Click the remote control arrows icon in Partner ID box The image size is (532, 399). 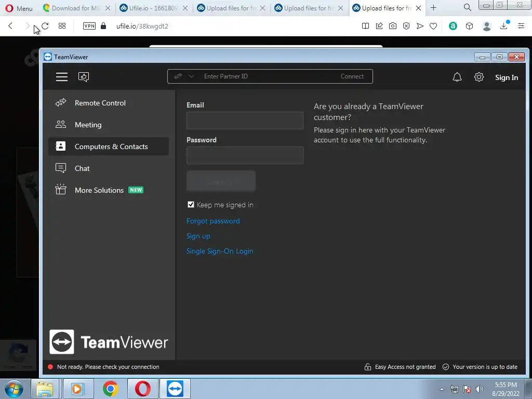click(x=178, y=76)
